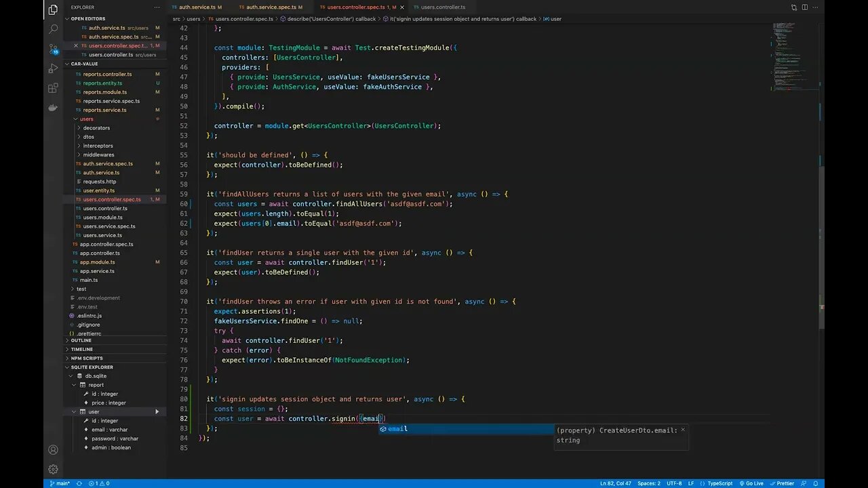Viewport: 868px width, 488px height.
Task: Open the Accounts menu icon
Action: coord(53,450)
